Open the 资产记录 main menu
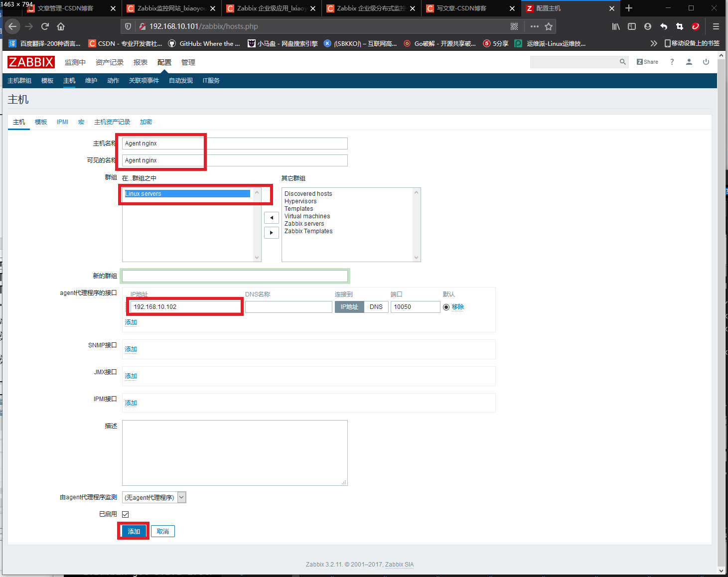 click(110, 62)
